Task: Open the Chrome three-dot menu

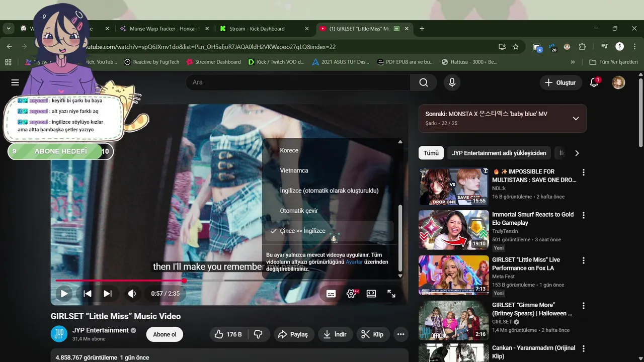Action: point(634,47)
